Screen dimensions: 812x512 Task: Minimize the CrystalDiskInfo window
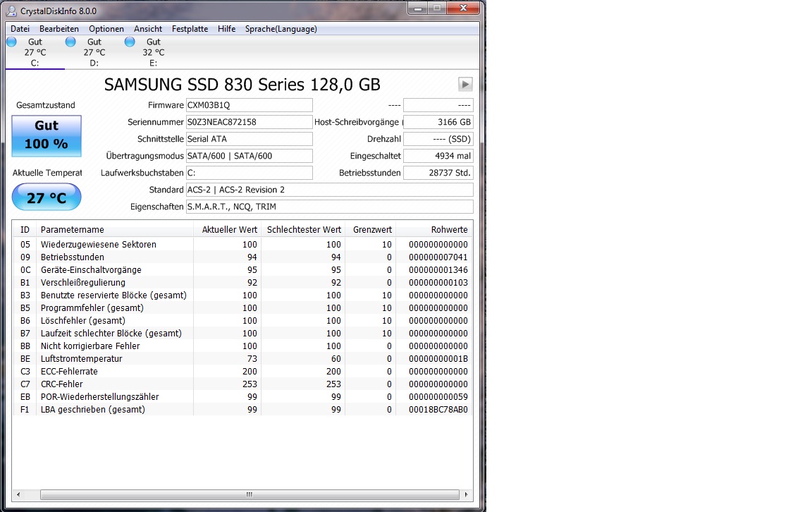tap(418, 8)
